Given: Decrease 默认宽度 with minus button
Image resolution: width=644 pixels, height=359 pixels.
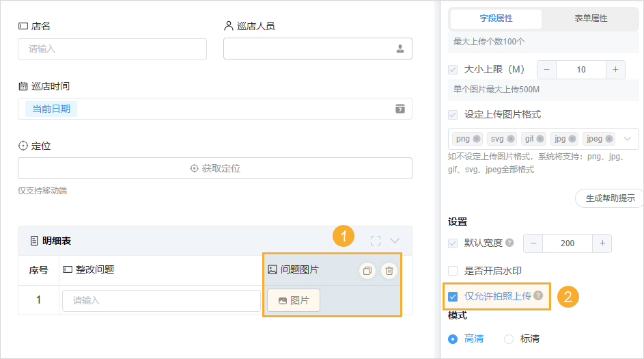Looking at the screenshot, I should coord(533,243).
